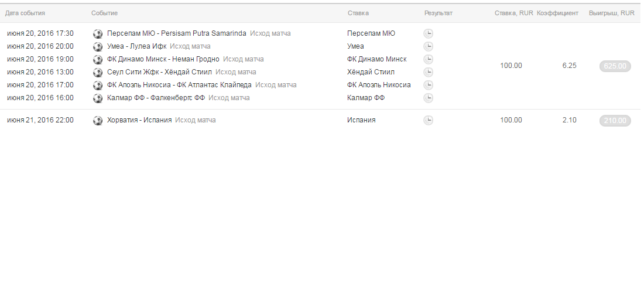Image resolution: width=644 pixels, height=283 pixels.
Task: Open ФК Апоэль Никосиа - ФК Атлантас Клайпеда
Action: (x=179, y=85)
